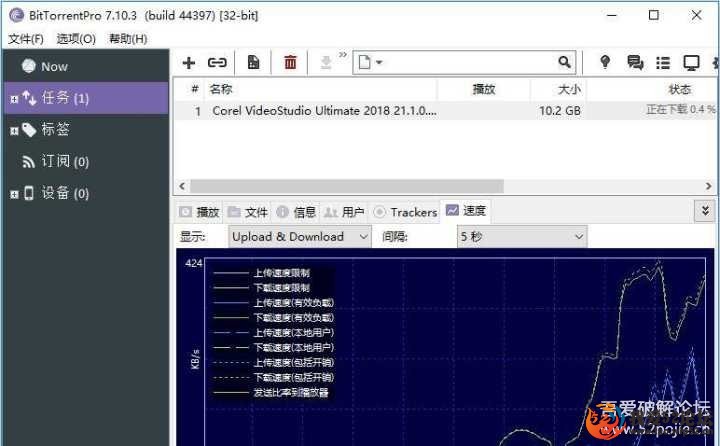Sort by the 大小 column header
The width and height of the screenshot is (720, 446).
(559, 89)
